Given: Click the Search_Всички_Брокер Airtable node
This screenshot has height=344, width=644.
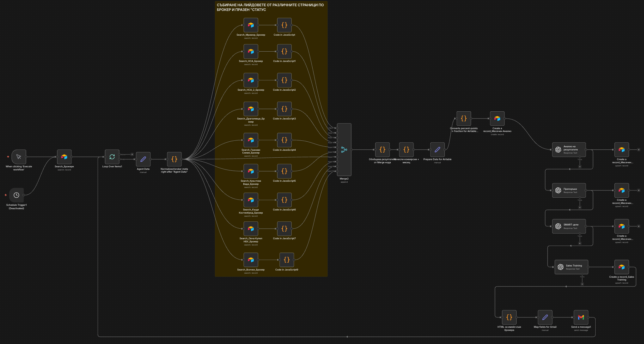Looking at the screenshot, I should click(x=251, y=260).
